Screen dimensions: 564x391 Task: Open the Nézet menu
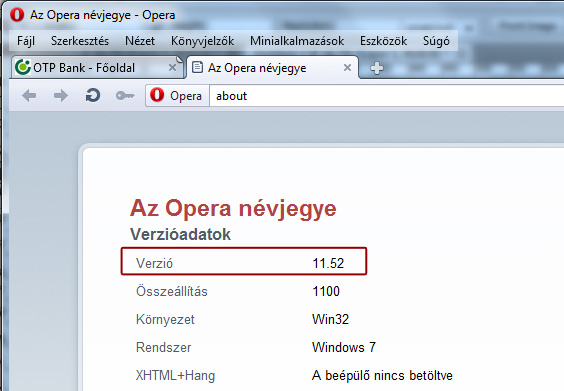[x=140, y=41]
